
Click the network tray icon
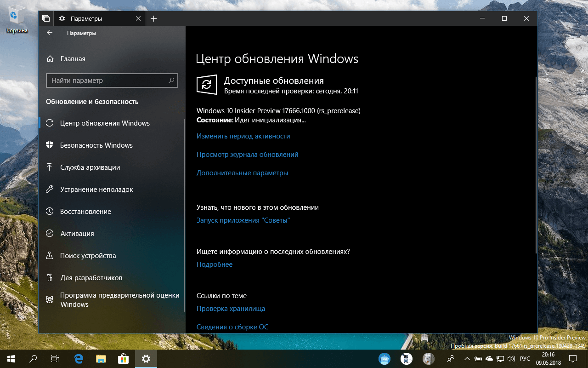[x=500, y=359]
